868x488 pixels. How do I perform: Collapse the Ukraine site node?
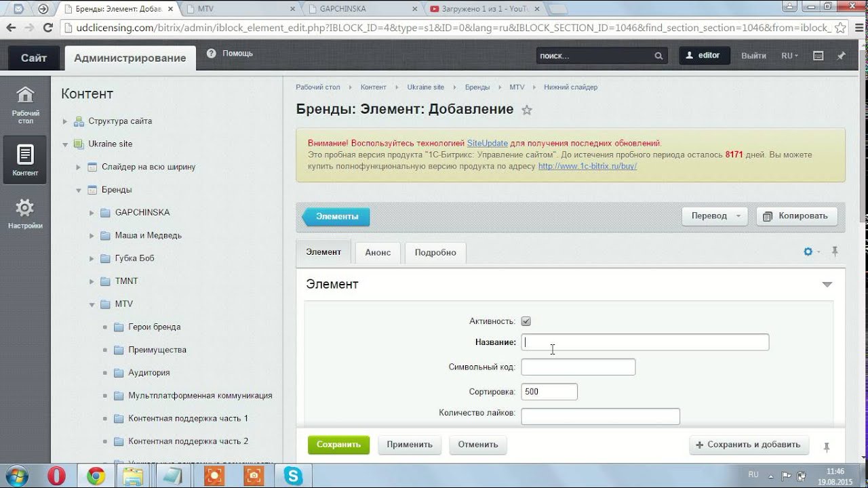point(65,144)
